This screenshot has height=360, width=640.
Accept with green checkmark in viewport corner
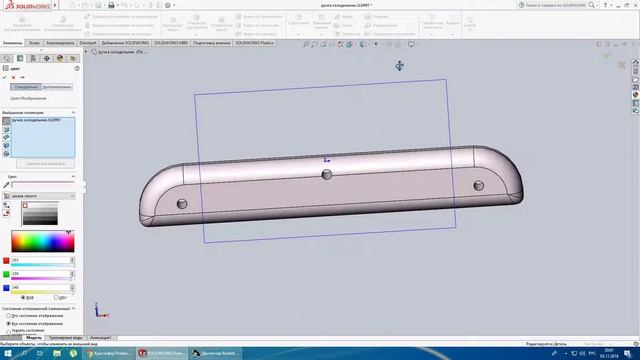607,55
